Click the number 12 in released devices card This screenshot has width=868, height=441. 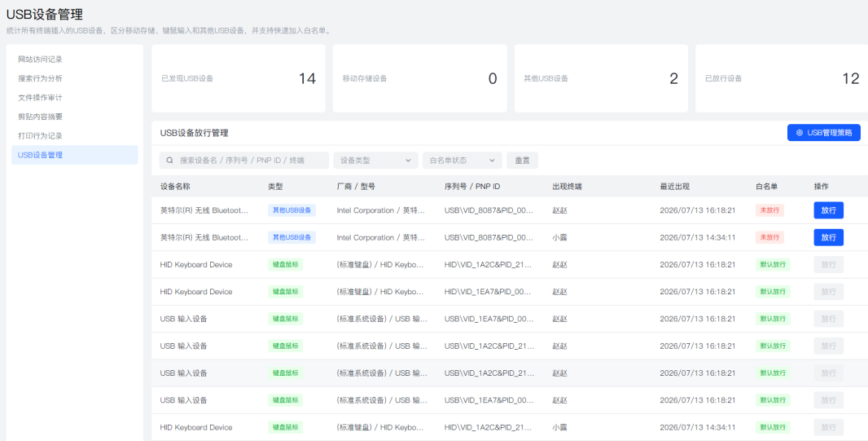pyautogui.click(x=851, y=79)
